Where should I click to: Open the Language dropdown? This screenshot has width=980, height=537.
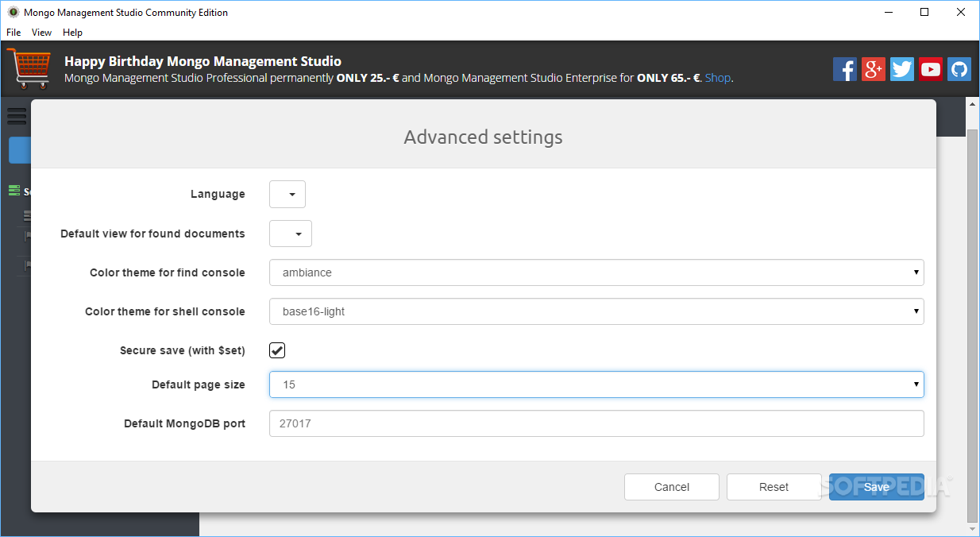point(287,194)
